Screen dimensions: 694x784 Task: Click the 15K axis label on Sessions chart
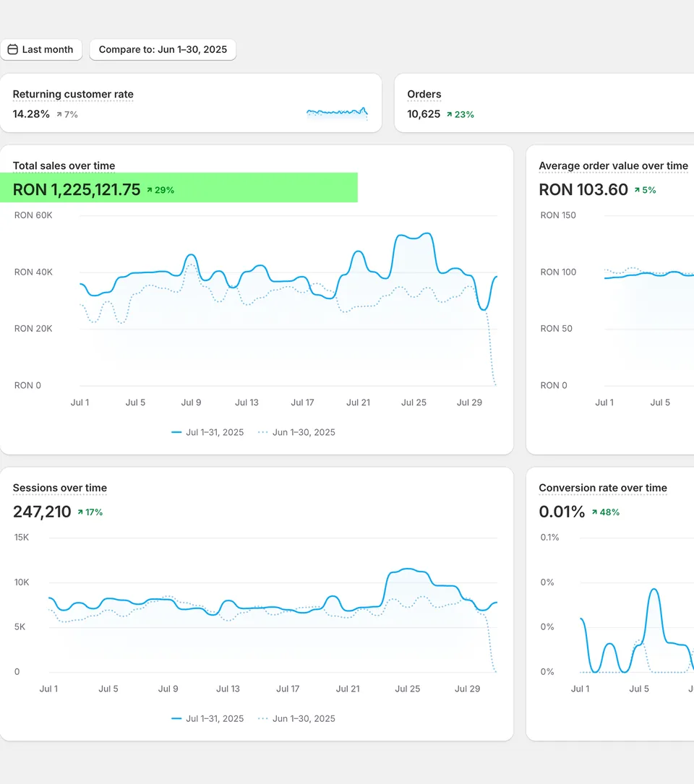click(x=22, y=538)
